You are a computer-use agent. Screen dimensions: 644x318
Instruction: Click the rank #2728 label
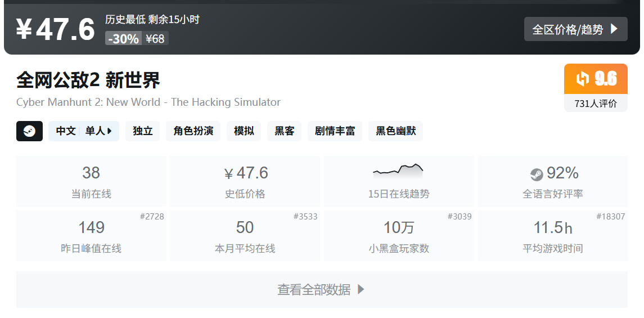pos(152,217)
